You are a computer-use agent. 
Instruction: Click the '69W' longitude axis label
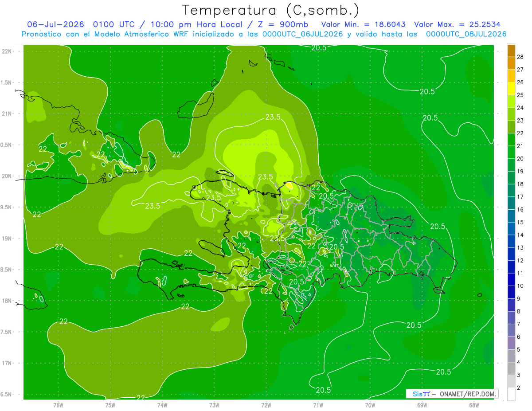[422, 405]
